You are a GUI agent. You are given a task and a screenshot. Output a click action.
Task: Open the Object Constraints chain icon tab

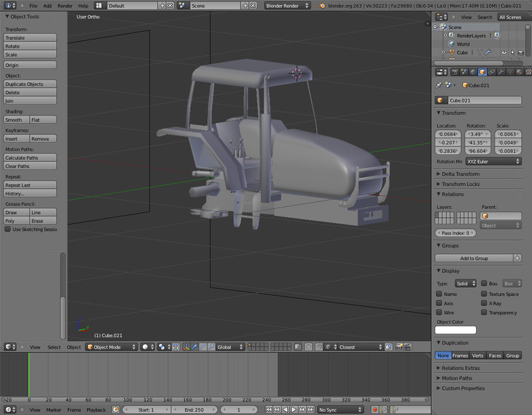(491, 72)
